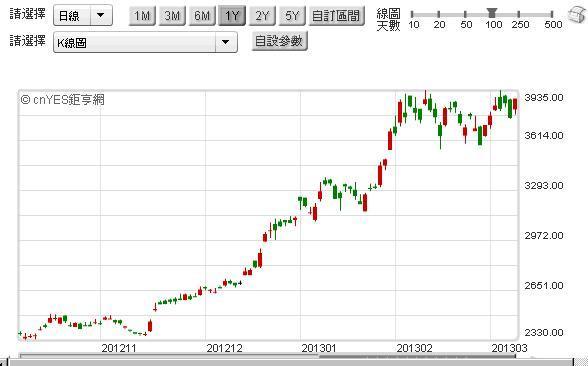Screen dimensions: 588x366
Task: Click the 50 tick label on day slider
Action: click(x=466, y=25)
